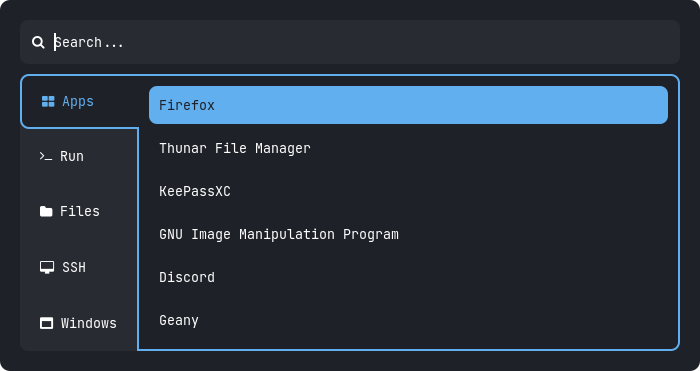Image resolution: width=700 pixels, height=371 pixels.
Task: Switch to the Run mode tab
Action: [x=79, y=156]
